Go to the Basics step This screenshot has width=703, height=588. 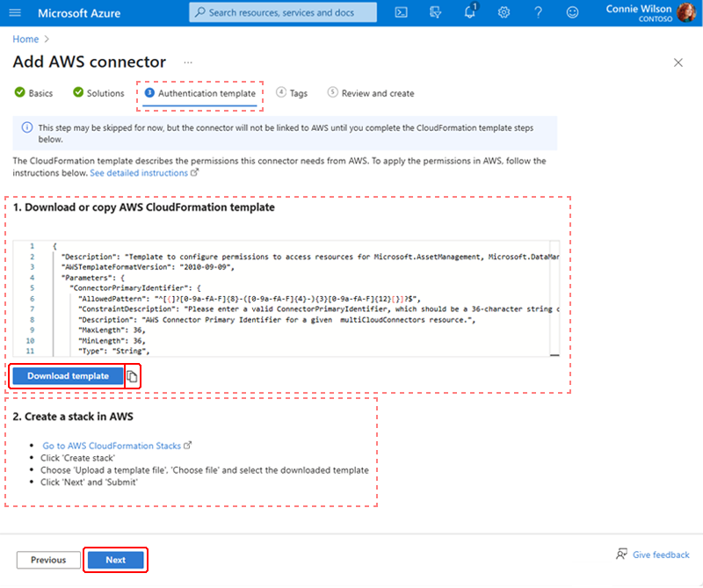click(33, 93)
